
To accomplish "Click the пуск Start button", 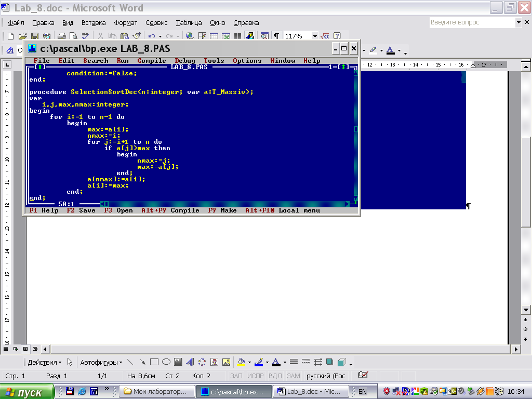I will (x=27, y=392).
